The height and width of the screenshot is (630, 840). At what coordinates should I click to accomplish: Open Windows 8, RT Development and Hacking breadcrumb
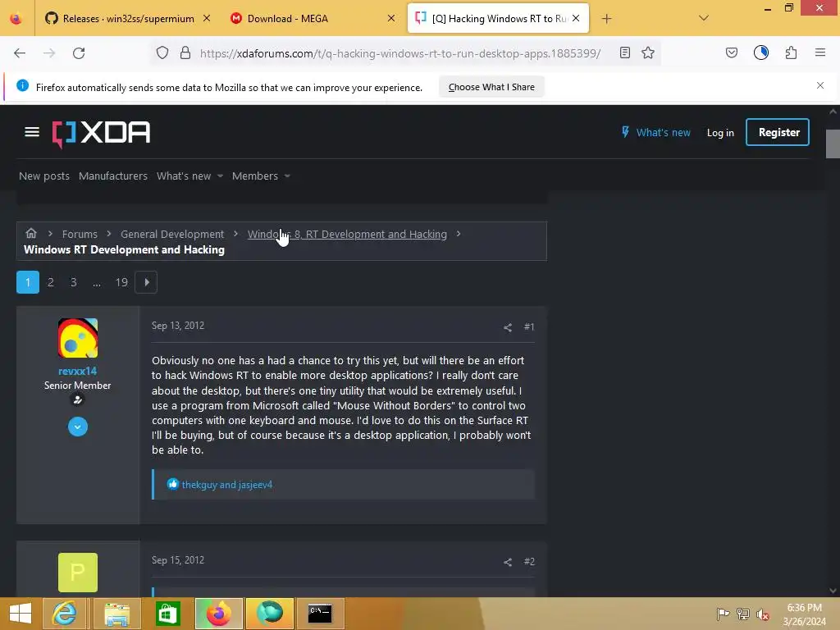(x=347, y=234)
